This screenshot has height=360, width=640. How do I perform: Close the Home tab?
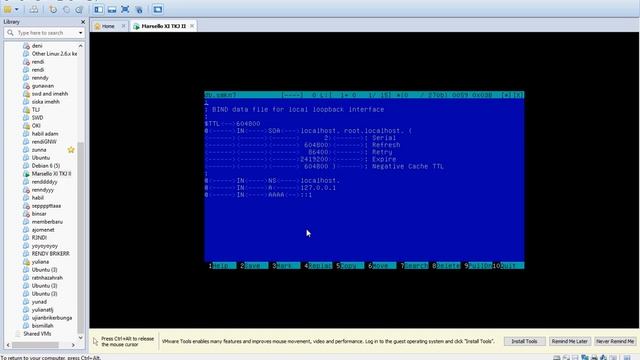pyautogui.click(x=123, y=26)
